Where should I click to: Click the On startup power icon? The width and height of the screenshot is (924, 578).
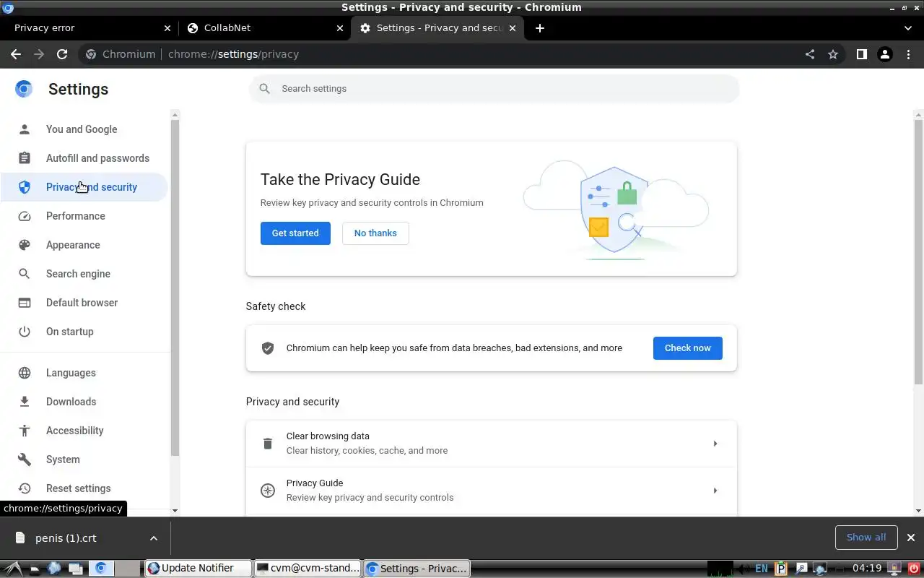click(25, 332)
